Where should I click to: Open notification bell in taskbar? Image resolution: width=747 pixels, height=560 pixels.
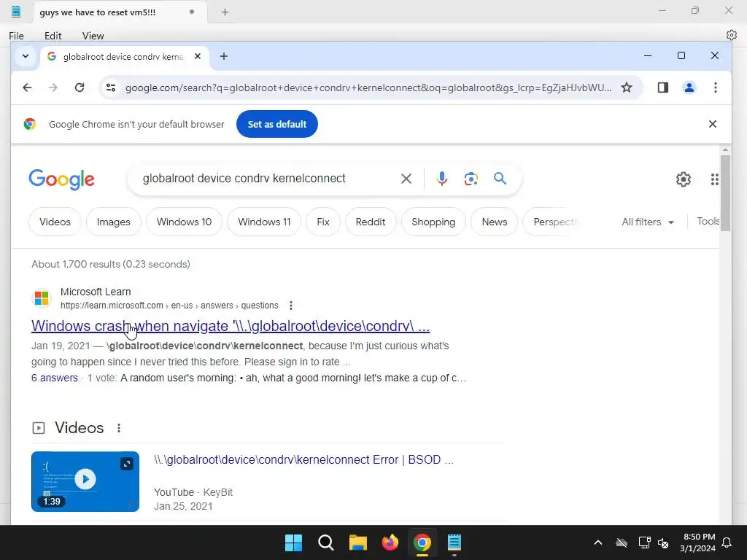click(x=727, y=542)
